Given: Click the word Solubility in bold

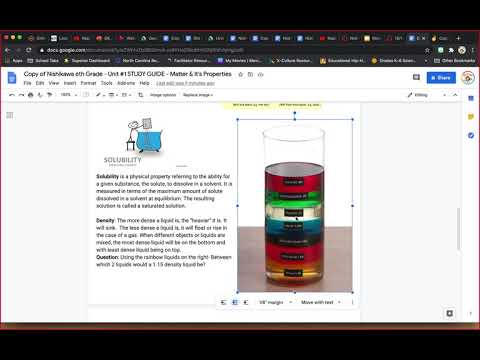Looking at the screenshot, I should click(x=107, y=176).
